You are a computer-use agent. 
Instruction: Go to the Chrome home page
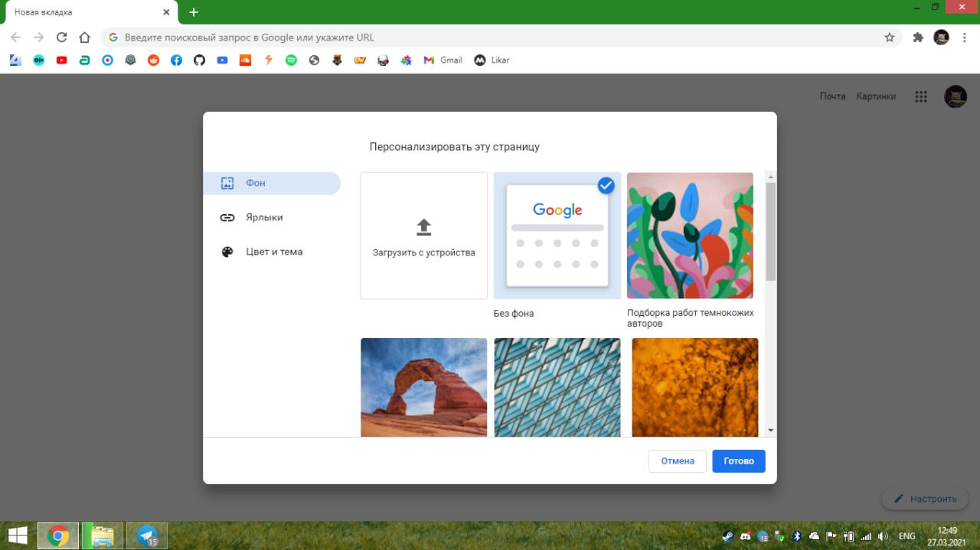85,37
